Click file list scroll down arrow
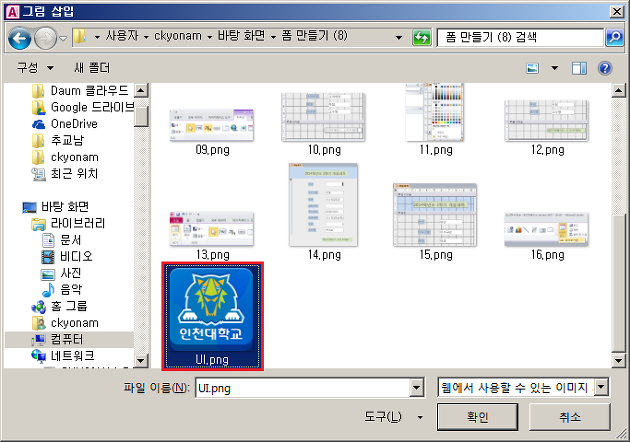 619,360
